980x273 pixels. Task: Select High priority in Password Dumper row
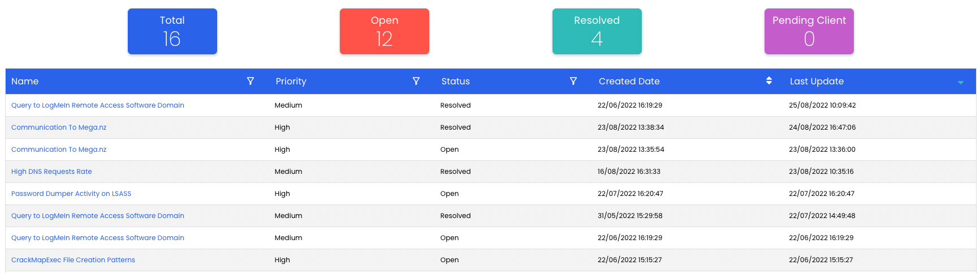click(282, 194)
